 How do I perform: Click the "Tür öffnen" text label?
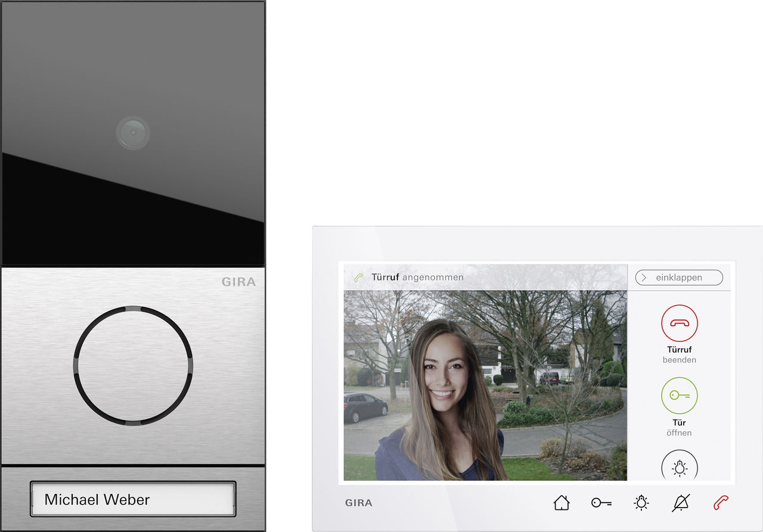(679, 428)
